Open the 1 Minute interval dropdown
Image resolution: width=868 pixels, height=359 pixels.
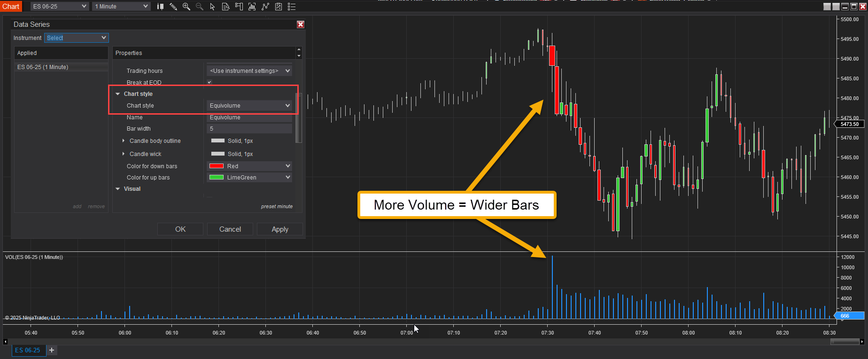[121, 7]
